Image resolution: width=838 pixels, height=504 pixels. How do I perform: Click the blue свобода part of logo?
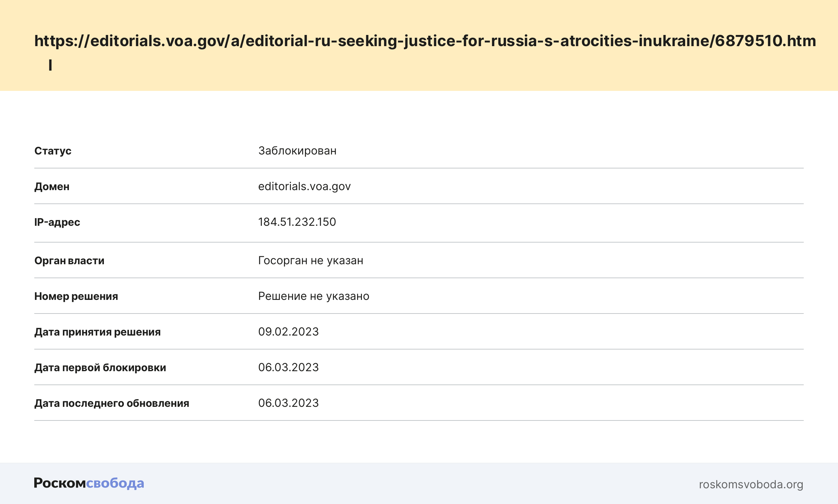coord(115,483)
